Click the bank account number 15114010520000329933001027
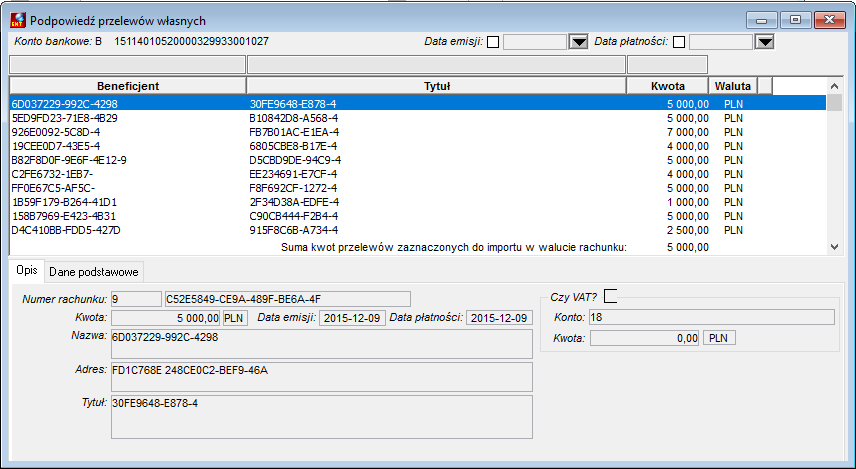The width and height of the screenshot is (856, 469). (191, 41)
